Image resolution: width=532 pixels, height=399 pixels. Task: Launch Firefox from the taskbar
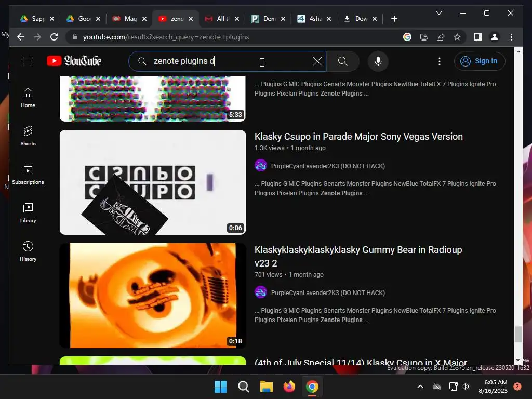point(289,387)
